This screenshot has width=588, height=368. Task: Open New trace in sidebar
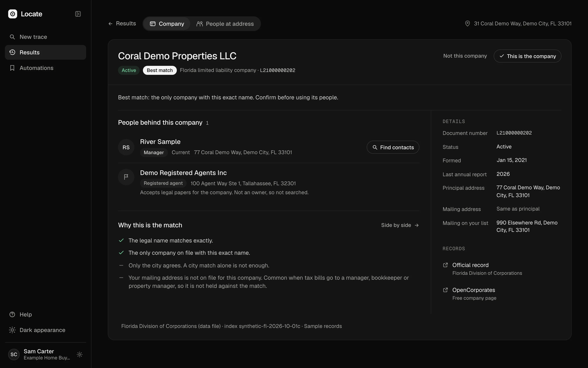tap(46, 37)
